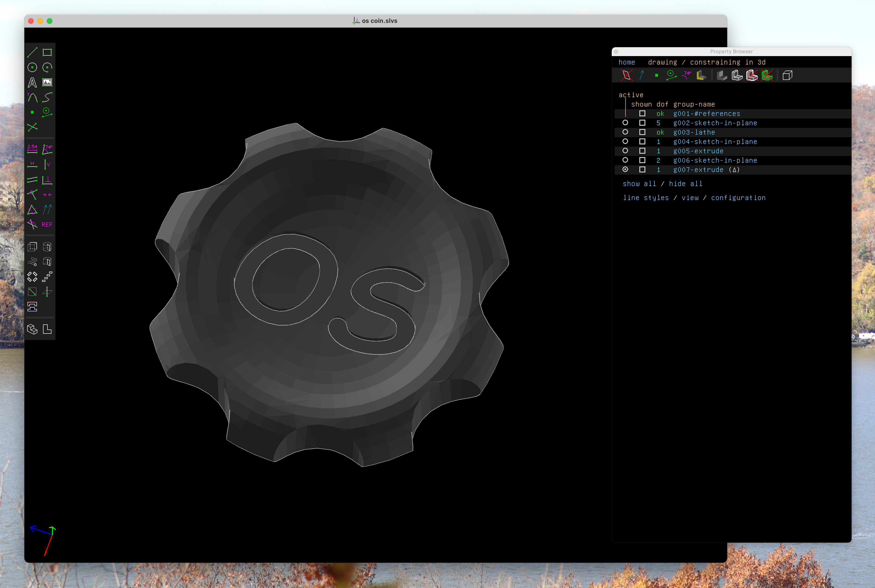The image size is (875, 588).
Task: Create step translating group
Action: 47,277
